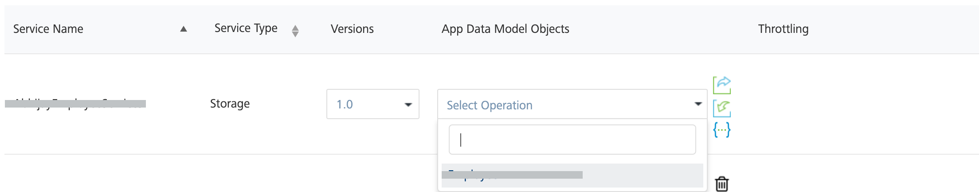Viewport: 980px width, 192px height.
Task: Click the blue forward-arrow export icon
Action: 721,85
